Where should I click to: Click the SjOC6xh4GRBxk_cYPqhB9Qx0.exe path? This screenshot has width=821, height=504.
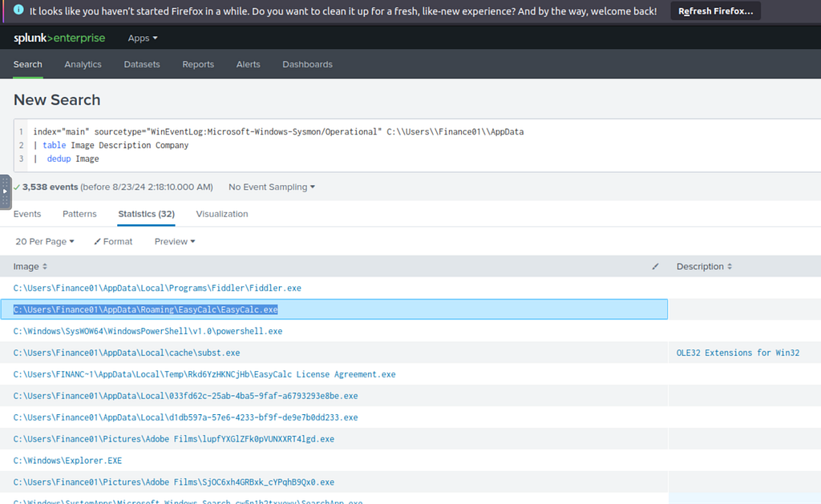[x=174, y=482]
